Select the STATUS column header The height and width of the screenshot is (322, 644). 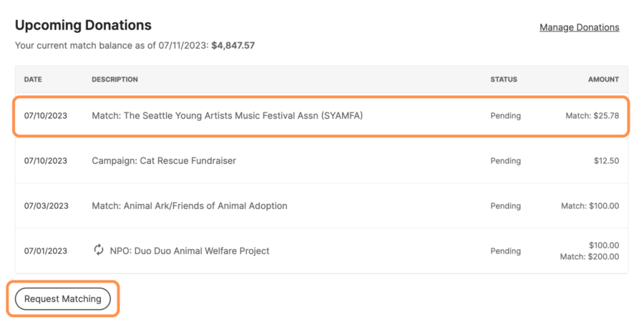click(x=503, y=79)
